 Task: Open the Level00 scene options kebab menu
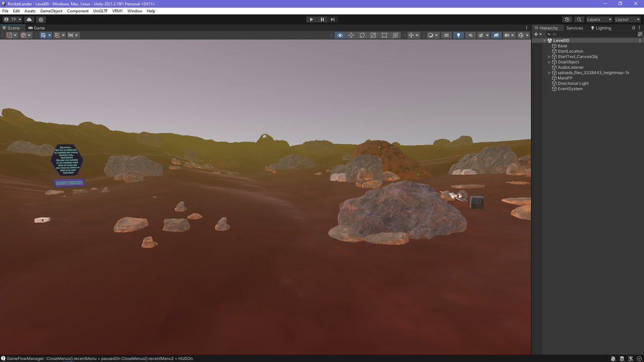click(640, 40)
